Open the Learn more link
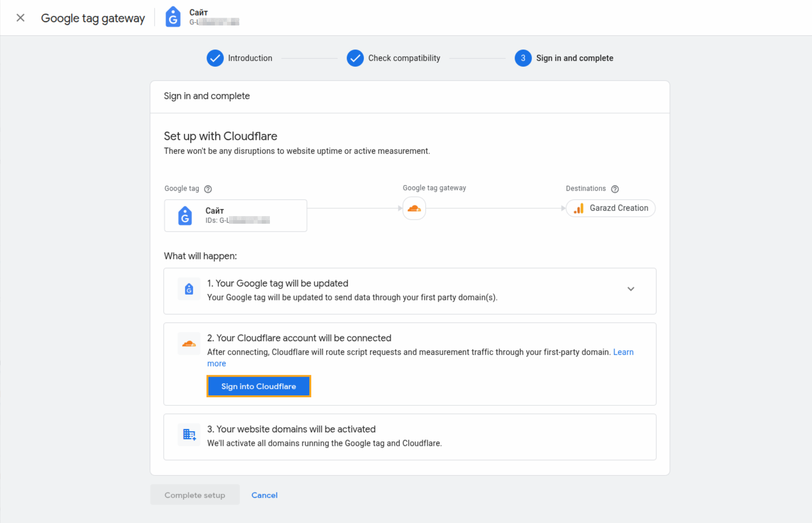This screenshot has height=523, width=812. click(623, 352)
